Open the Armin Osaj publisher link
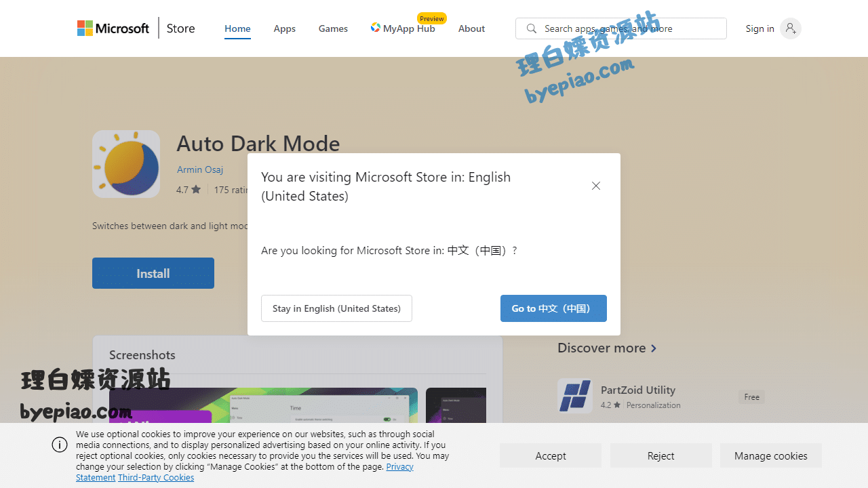868x488 pixels. click(x=200, y=169)
